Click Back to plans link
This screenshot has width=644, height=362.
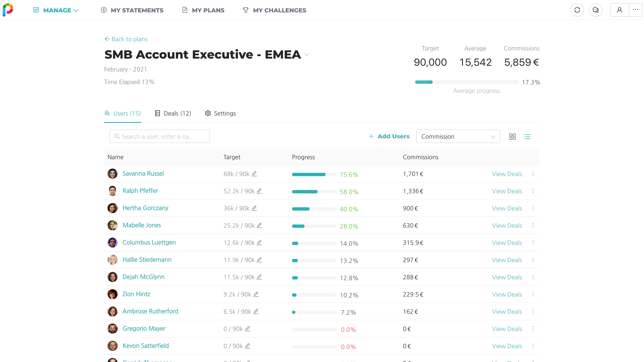point(126,39)
